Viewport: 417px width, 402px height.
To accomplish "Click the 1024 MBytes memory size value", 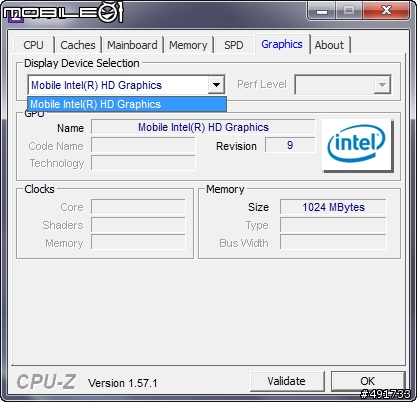I will point(333,207).
